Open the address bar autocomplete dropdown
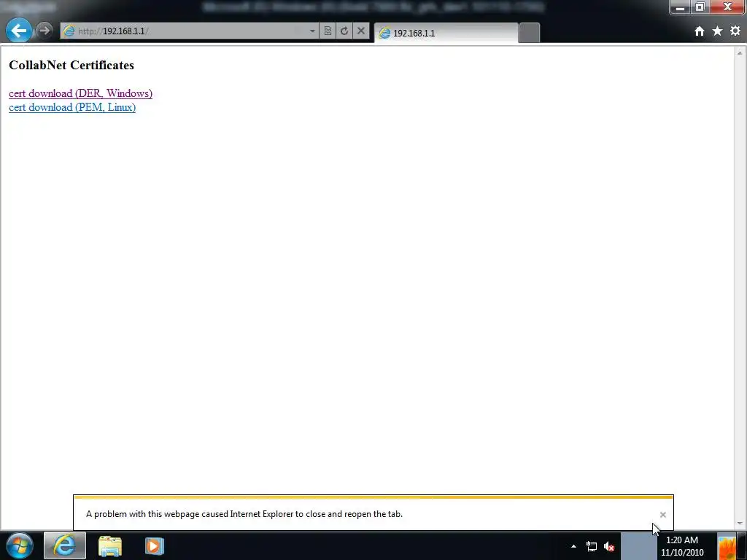The width and height of the screenshot is (747, 560). [312, 31]
